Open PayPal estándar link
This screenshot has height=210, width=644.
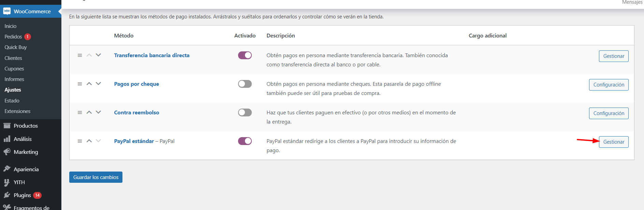tap(134, 141)
